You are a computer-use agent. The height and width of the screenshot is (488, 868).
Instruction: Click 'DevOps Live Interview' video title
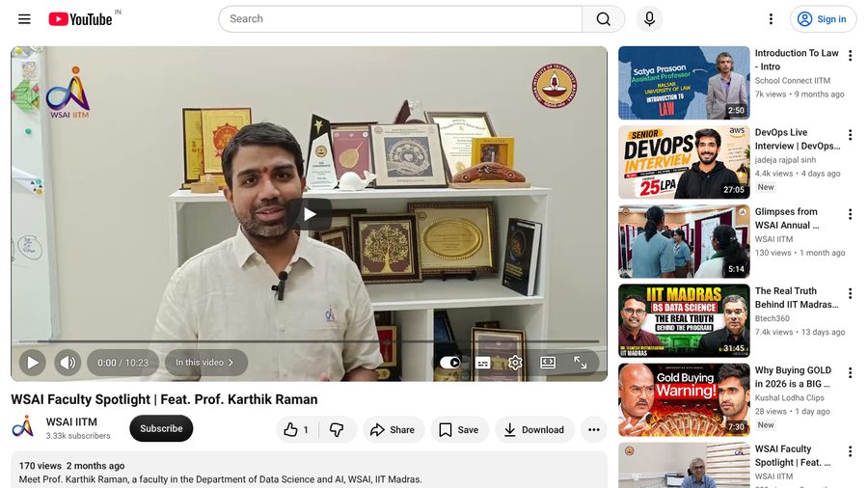[798, 139]
